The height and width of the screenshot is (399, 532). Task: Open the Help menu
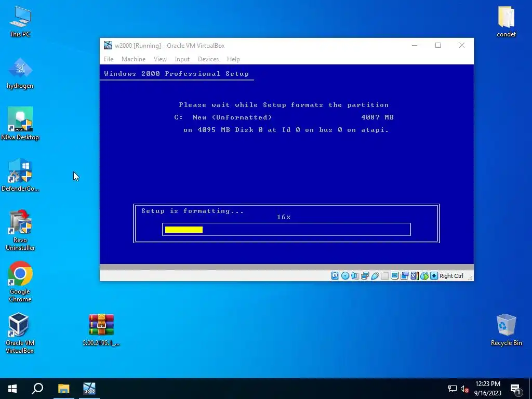coord(233,59)
